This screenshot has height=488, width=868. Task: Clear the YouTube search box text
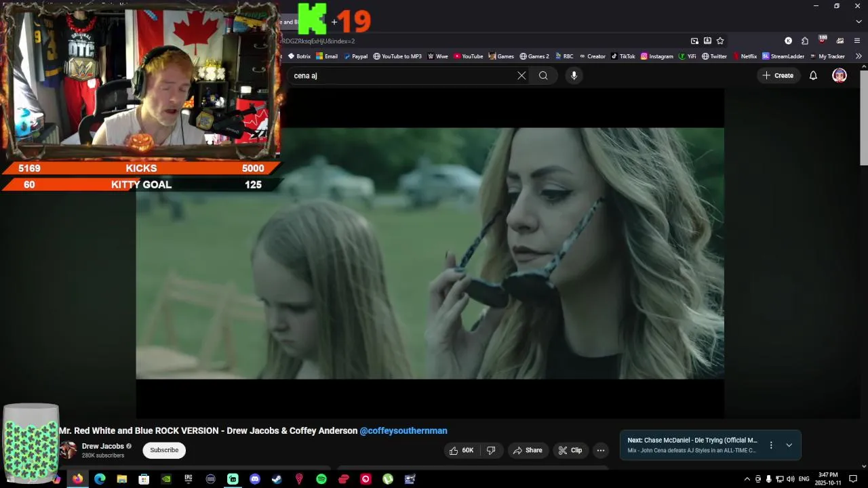click(x=521, y=76)
